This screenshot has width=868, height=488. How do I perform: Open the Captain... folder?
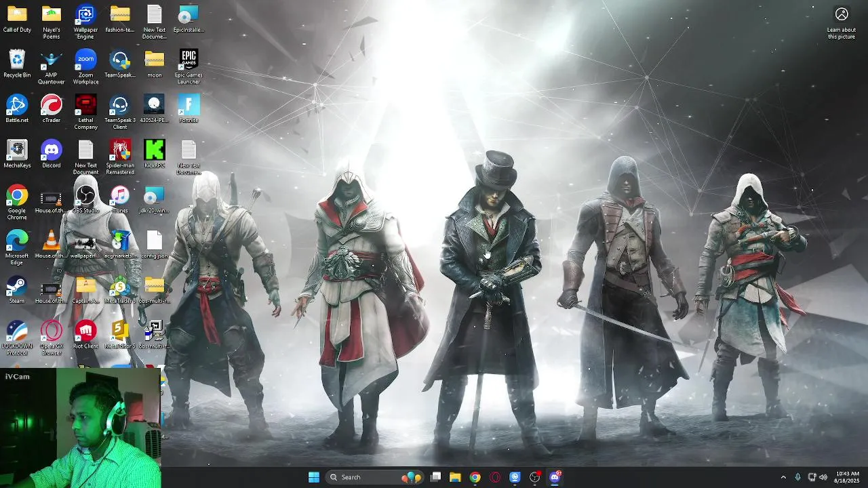85,290
